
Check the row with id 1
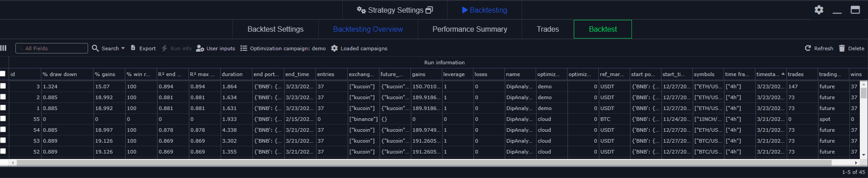click(3, 107)
